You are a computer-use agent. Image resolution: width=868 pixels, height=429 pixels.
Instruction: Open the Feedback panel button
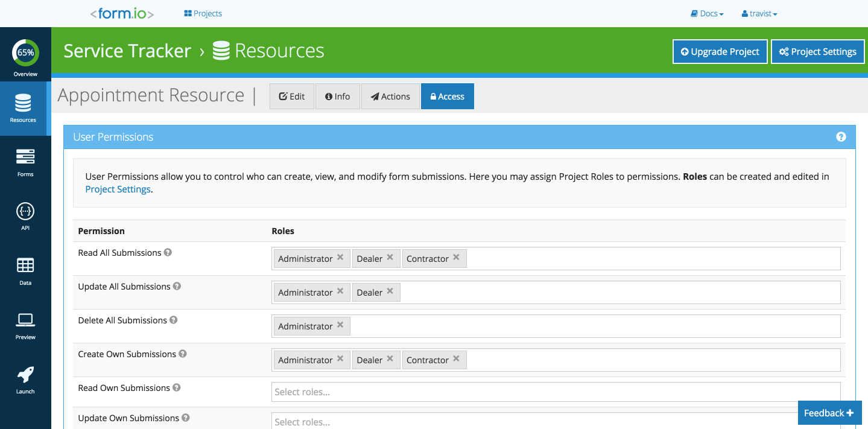(829, 413)
